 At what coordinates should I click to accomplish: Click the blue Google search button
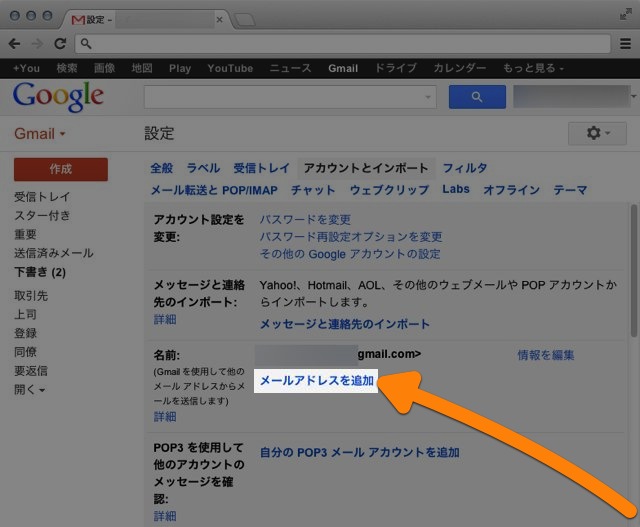pyautogui.click(x=477, y=97)
